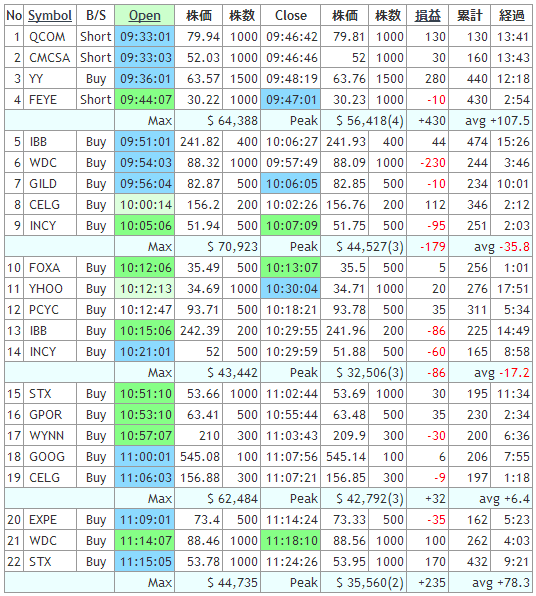Select the $ 70,923 Max value
Screen dimensions: 536x596
click(x=218, y=247)
